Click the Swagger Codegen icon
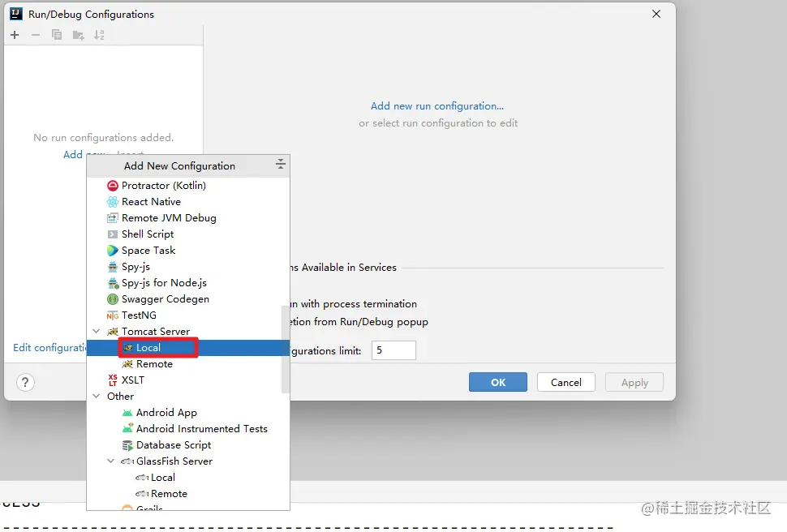The image size is (787, 532). click(x=113, y=299)
